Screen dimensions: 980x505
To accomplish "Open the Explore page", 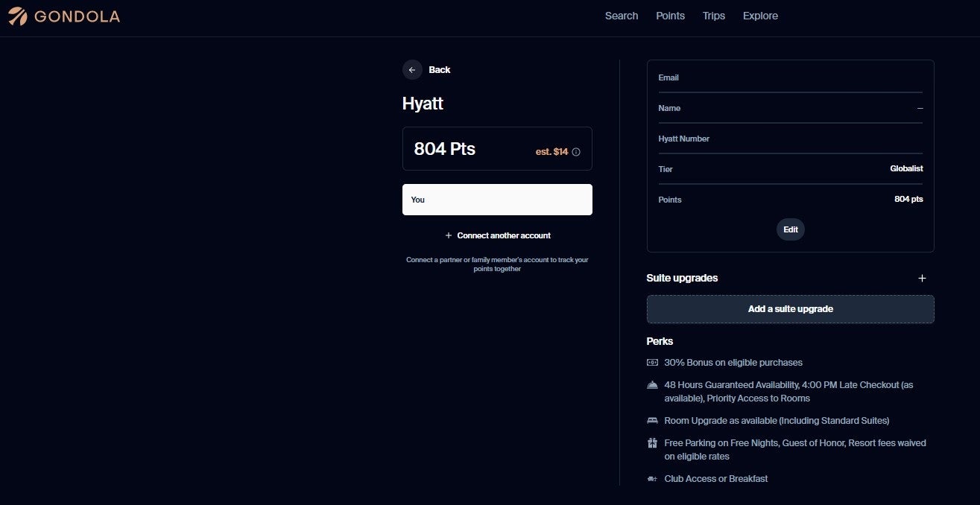I will coord(760,16).
